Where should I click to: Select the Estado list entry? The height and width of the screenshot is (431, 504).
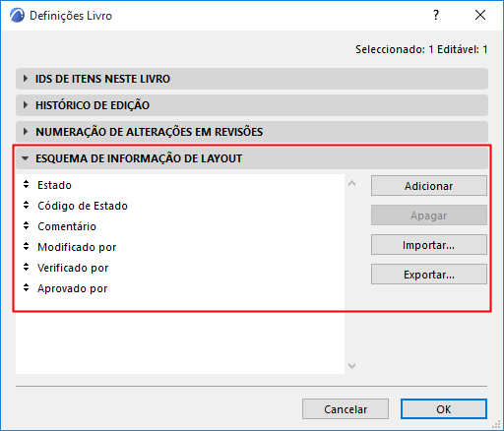pyautogui.click(x=180, y=185)
